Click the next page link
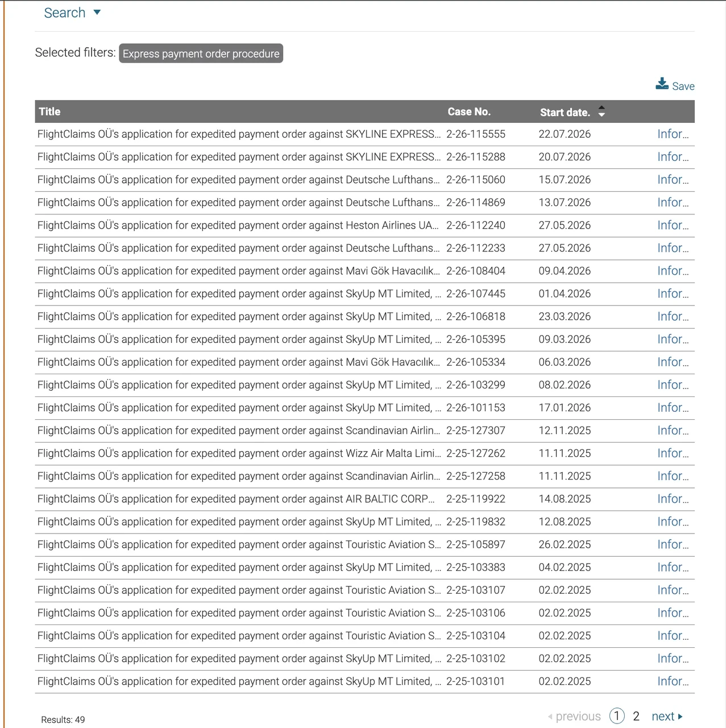The height and width of the screenshot is (728, 726). click(663, 716)
